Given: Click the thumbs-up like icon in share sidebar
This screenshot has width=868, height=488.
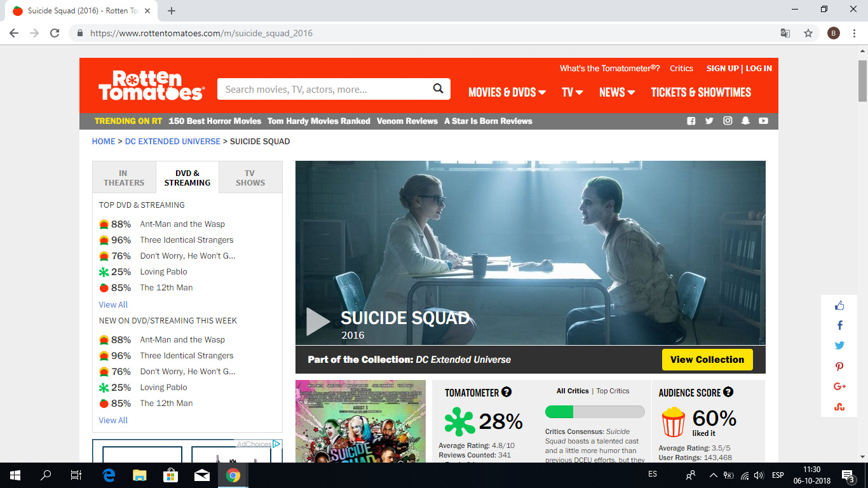Looking at the screenshot, I should (x=839, y=306).
